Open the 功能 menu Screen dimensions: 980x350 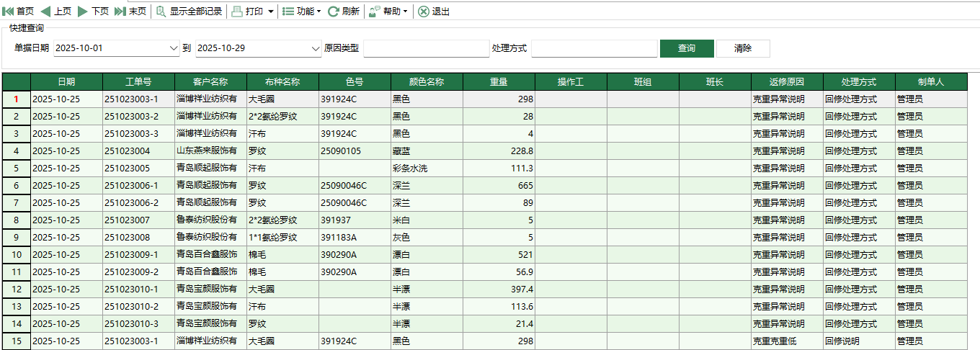point(301,12)
